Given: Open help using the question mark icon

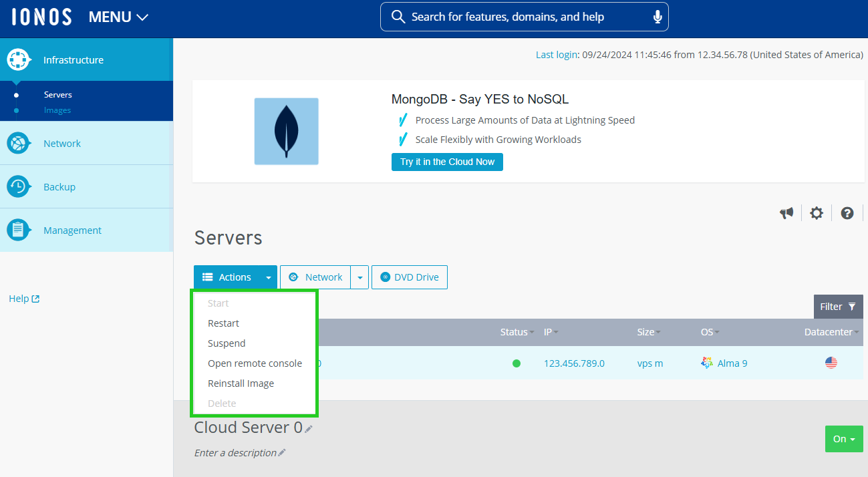Looking at the screenshot, I should [847, 212].
